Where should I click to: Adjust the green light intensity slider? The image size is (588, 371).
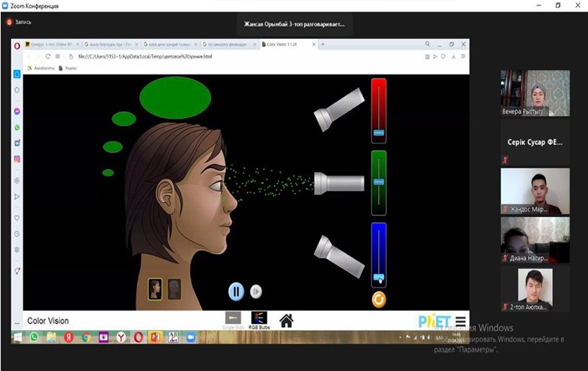(379, 182)
